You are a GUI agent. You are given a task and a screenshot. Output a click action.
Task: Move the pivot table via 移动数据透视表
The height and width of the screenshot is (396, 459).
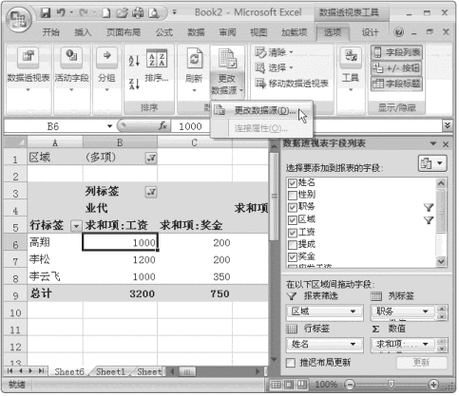point(292,83)
